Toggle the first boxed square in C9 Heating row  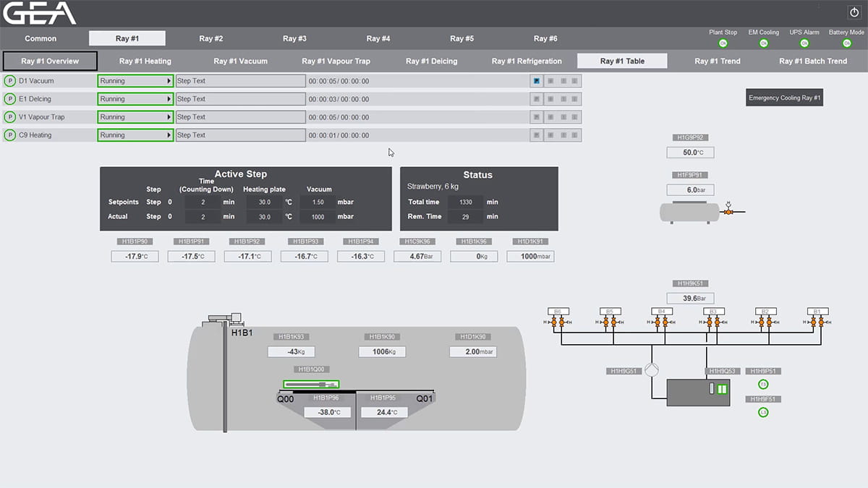click(537, 135)
